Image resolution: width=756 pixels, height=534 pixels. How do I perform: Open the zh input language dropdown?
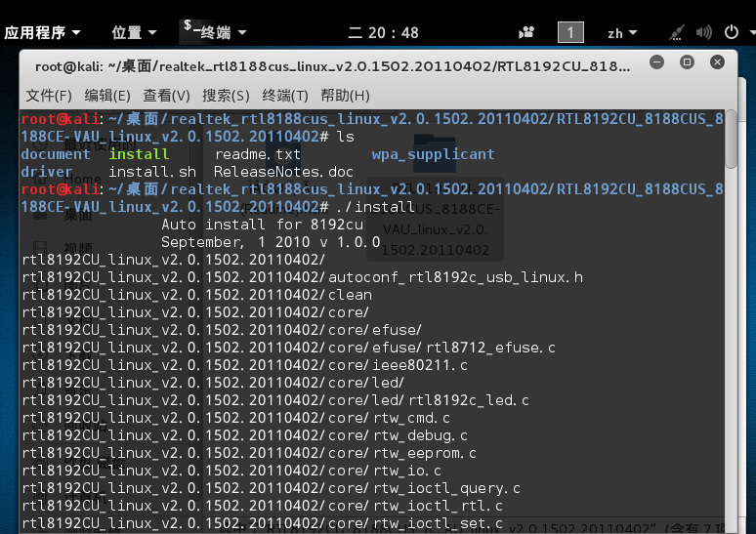pos(622,33)
